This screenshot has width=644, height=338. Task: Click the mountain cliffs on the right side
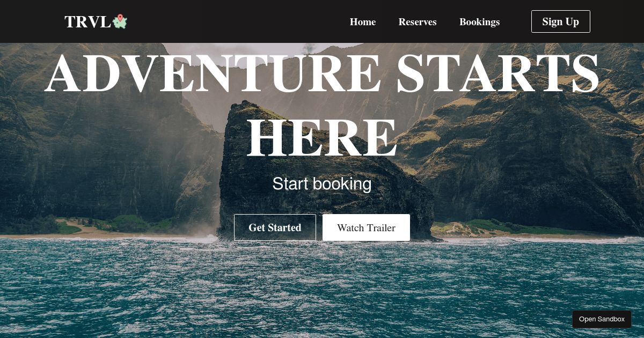click(537, 161)
